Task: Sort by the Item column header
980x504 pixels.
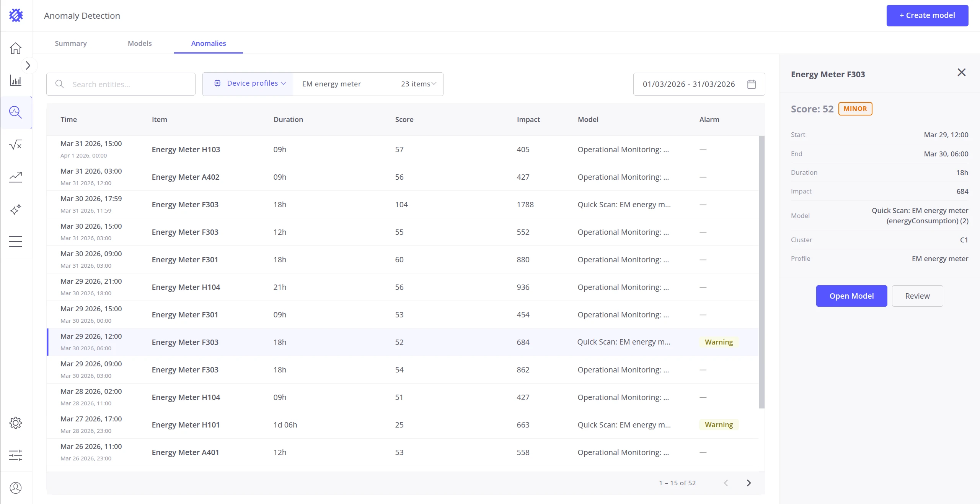Action: click(x=159, y=119)
